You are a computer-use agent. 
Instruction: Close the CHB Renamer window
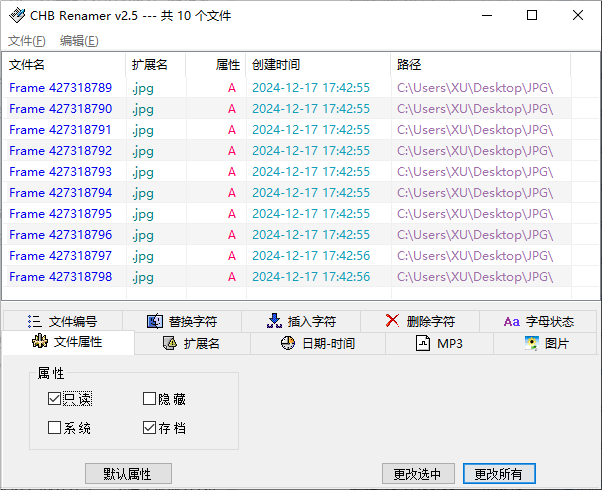[578, 15]
